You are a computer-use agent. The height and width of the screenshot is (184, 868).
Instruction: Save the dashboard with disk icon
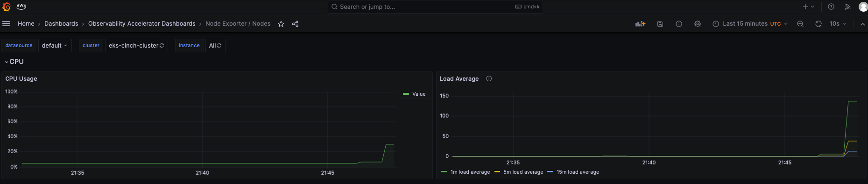point(660,24)
